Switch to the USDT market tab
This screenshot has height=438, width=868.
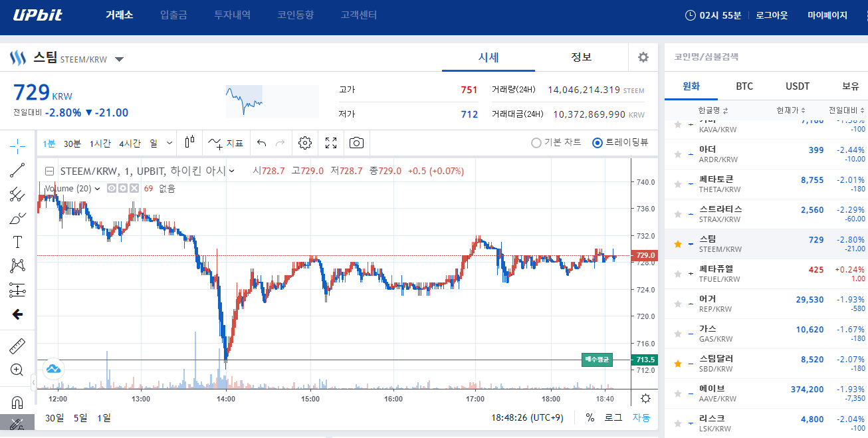[798, 86]
